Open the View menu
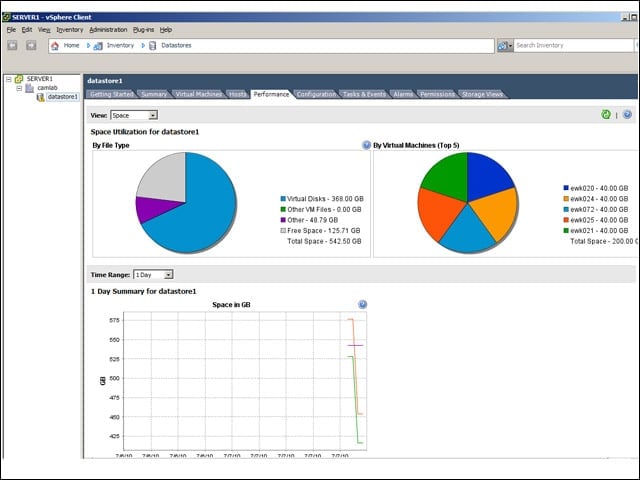This screenshot has height=480, width=640. click(44, 30)
